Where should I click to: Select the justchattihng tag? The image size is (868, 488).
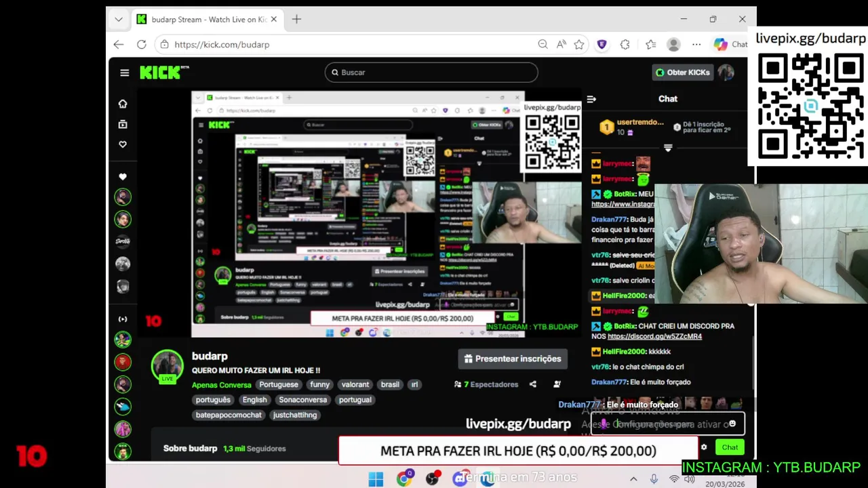pyautogui.click(x=295, y=415)
